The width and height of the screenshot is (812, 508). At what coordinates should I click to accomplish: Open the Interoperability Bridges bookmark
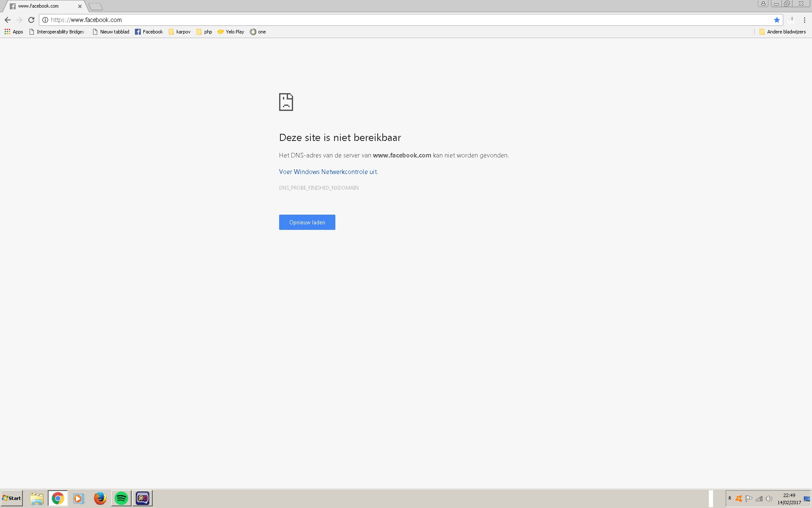57,32
